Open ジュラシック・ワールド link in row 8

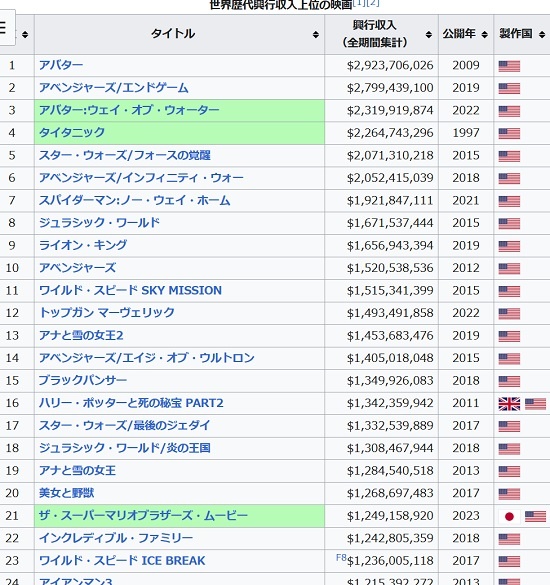pyautogui.click(x=99, y=223)
